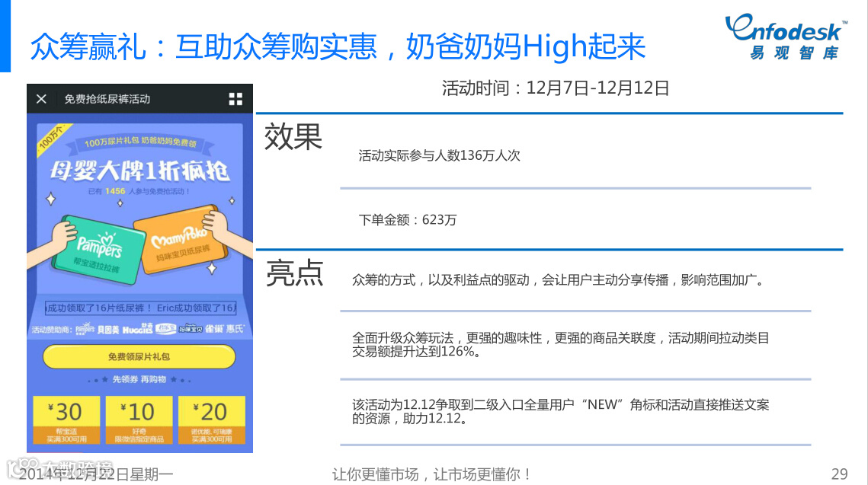This screenshot has height=485, width=868.
Task: Click the 贝因美 sponsor logo
Action: coord(108,330)
